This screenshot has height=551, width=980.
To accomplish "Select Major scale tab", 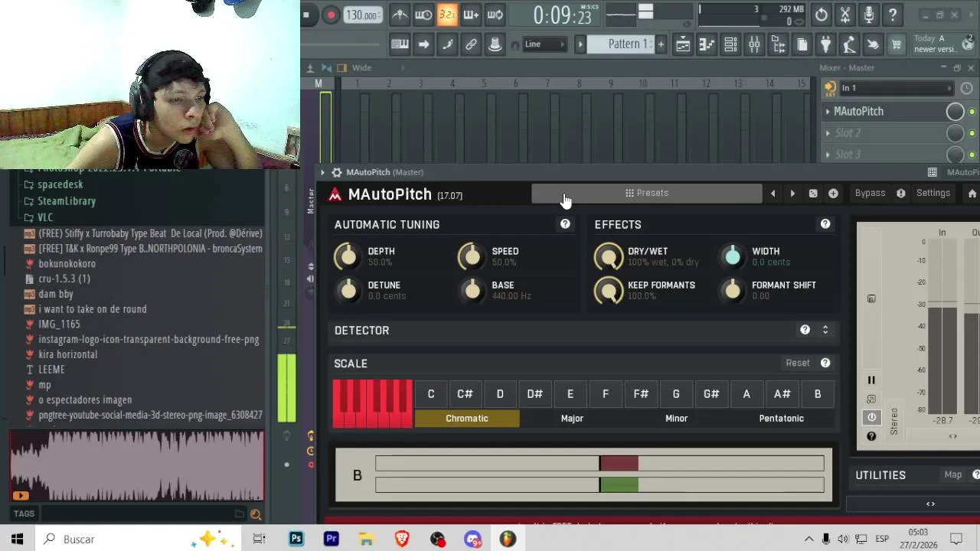I will pos(572,419).
